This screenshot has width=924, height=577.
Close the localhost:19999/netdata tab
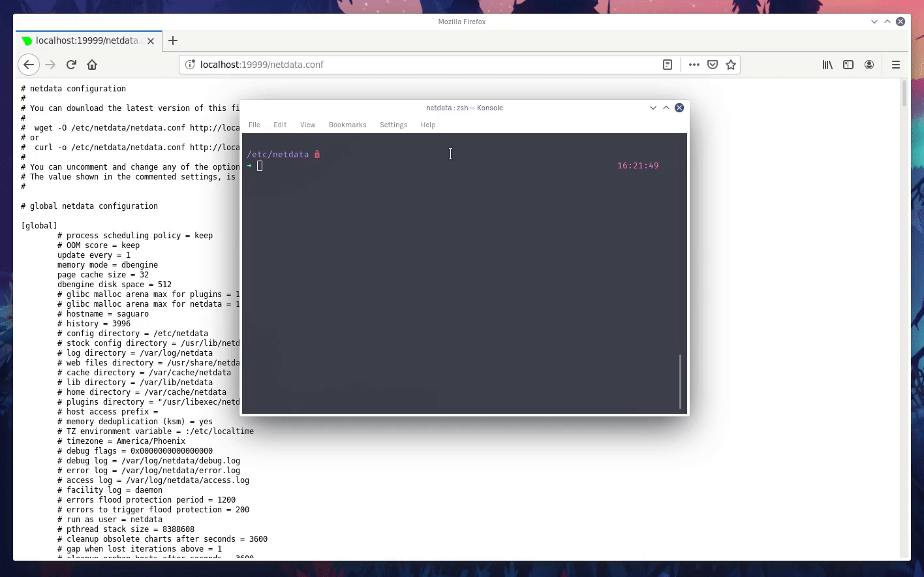pyautogui.click(x=151, y=40)
